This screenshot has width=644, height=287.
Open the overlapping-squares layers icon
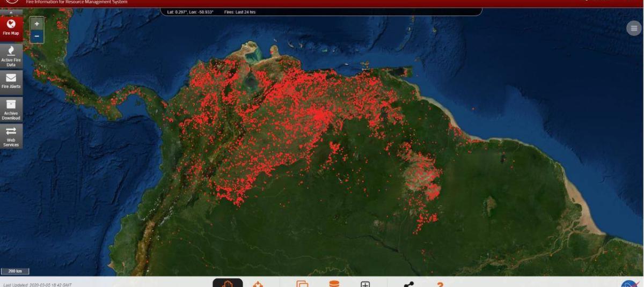(303, 284)
